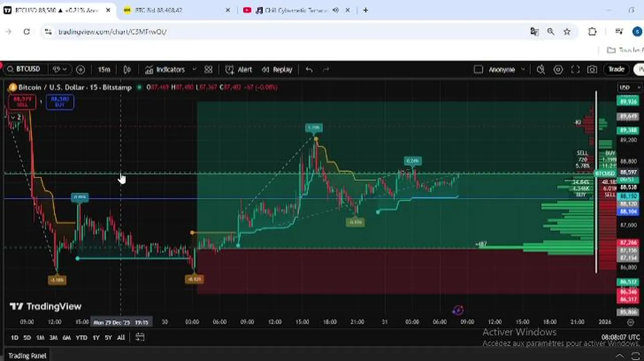644x361 pixels.
Task: Open the indicator templates grid icon
Action: [208, 70]
